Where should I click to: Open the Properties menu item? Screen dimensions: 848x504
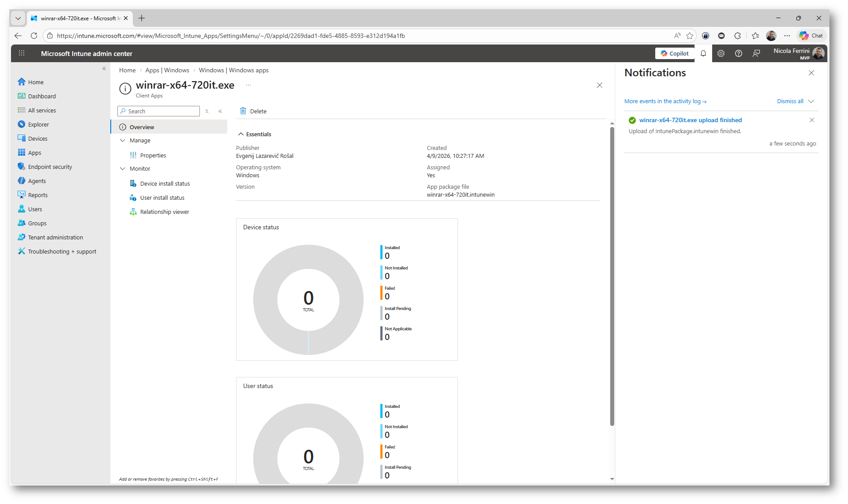(153, 155)
